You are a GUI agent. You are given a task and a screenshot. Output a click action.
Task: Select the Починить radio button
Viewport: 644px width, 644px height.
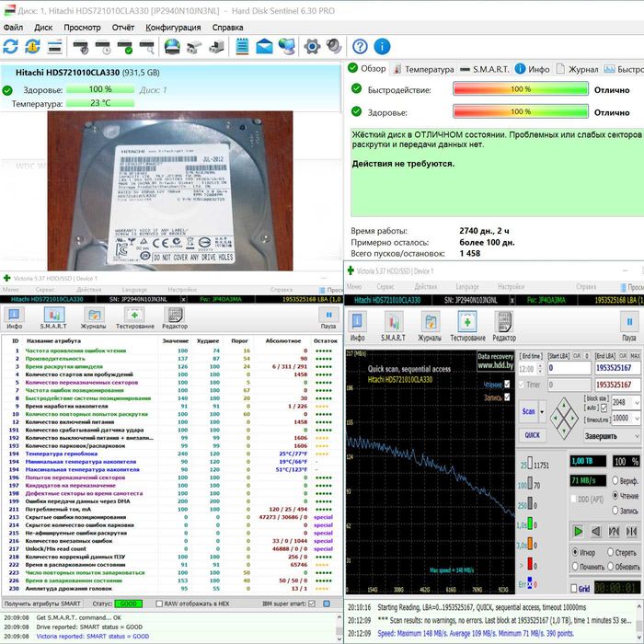575,567
